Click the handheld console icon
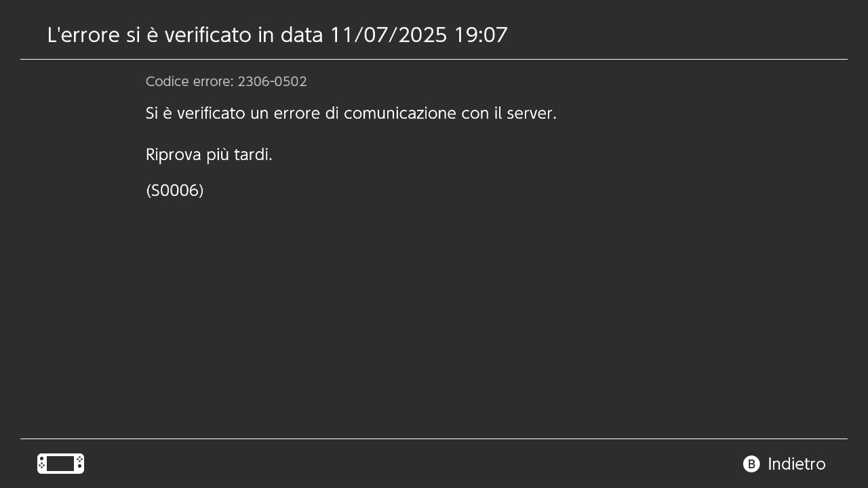Viewport: 868px width, 488px height. tap(60, 464)
